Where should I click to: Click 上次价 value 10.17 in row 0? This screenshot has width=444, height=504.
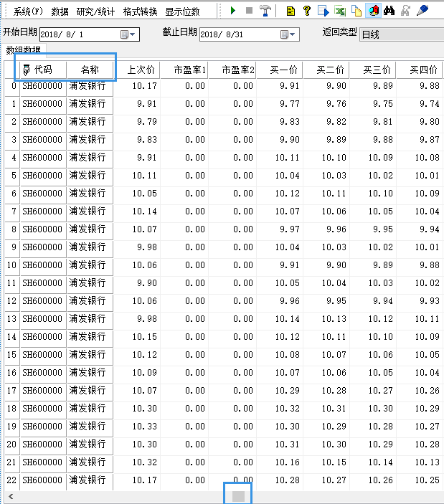(x=145, y=86)
